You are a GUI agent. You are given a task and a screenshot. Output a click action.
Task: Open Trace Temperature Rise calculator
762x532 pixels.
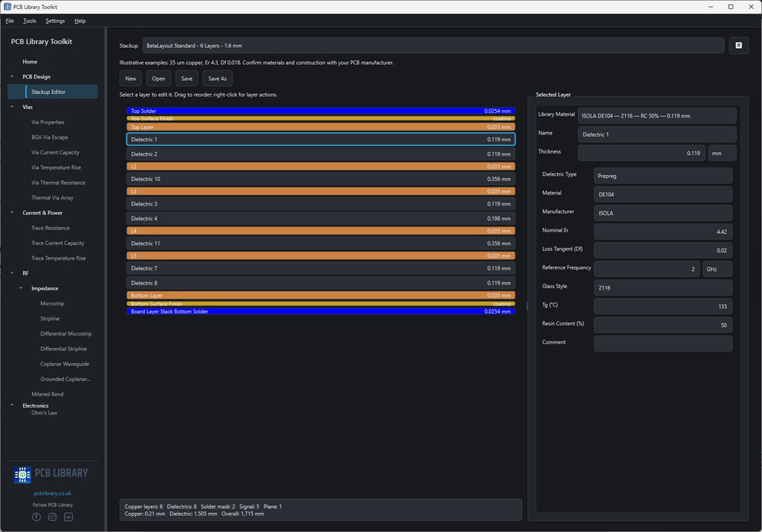coord(58,258)
